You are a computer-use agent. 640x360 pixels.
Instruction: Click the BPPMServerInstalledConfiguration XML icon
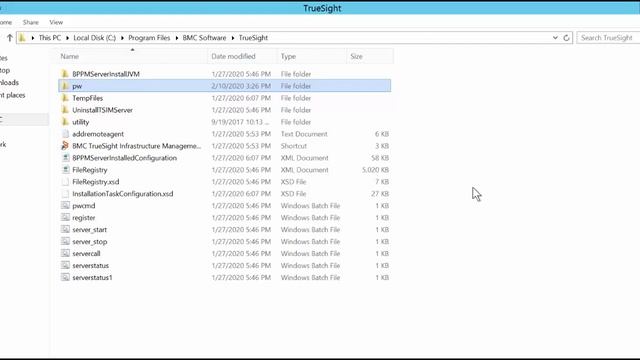pyautogui.click(x=65, y=158)
